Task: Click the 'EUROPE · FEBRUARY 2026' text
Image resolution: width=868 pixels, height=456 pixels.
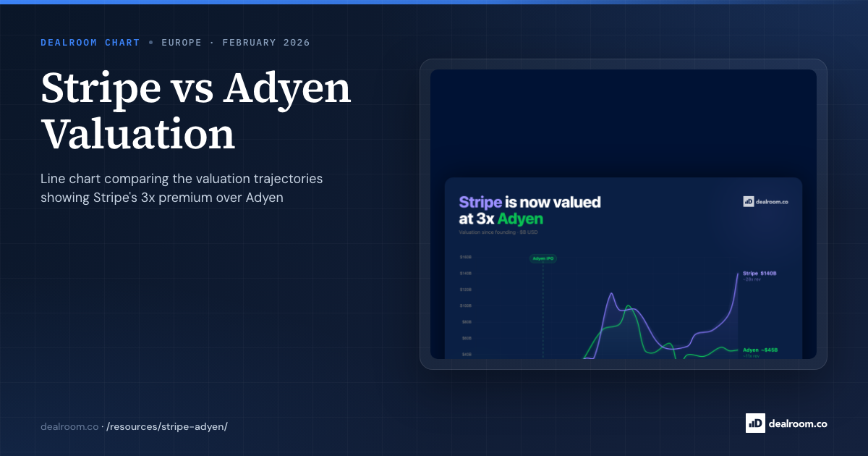Action: click(236, 43)
